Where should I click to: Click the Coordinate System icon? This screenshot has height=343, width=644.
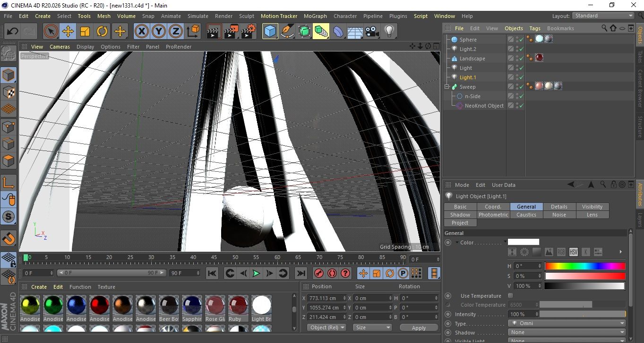(x=193, y=32)
